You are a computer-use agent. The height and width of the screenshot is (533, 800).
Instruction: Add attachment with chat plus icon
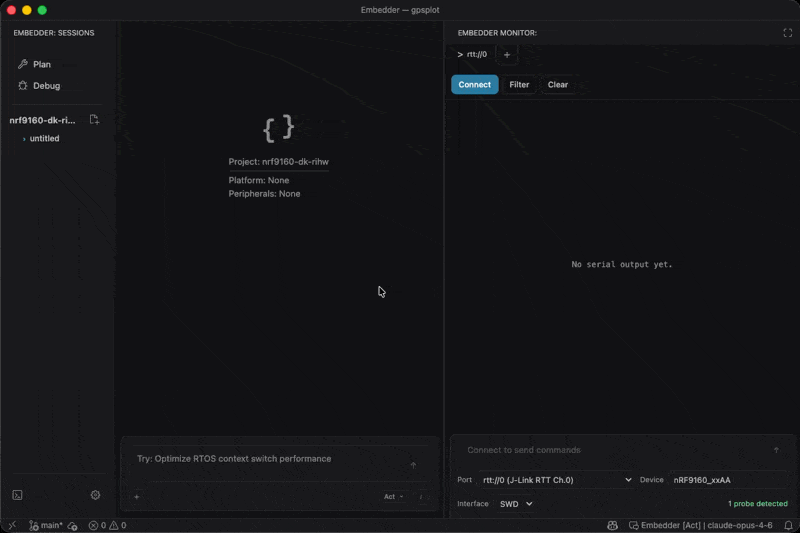click(137, 497)
